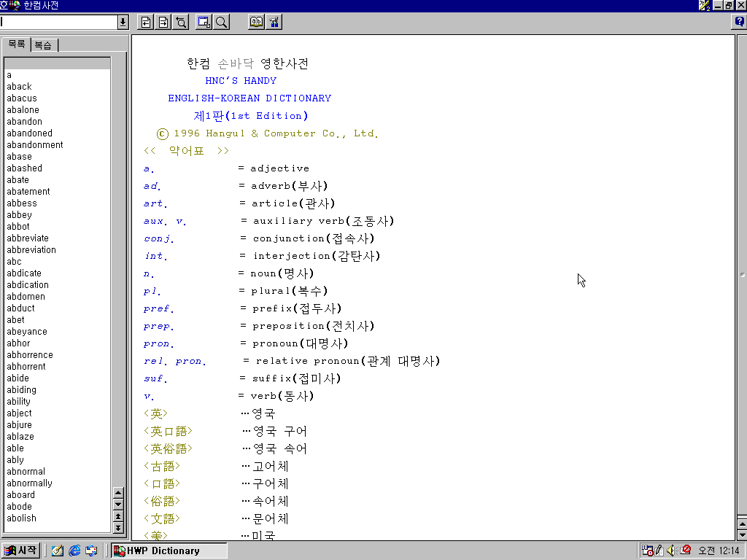Viewport: 747px width, 560px height.
Task: Switch to the 복습 tab
Action: pyautogui.click(x=44, y=45)
